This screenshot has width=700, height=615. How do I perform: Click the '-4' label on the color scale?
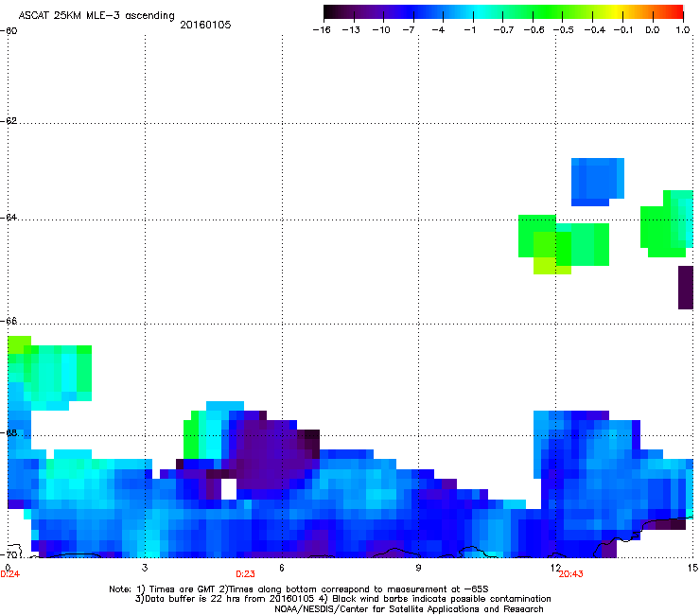coord(438,30)
